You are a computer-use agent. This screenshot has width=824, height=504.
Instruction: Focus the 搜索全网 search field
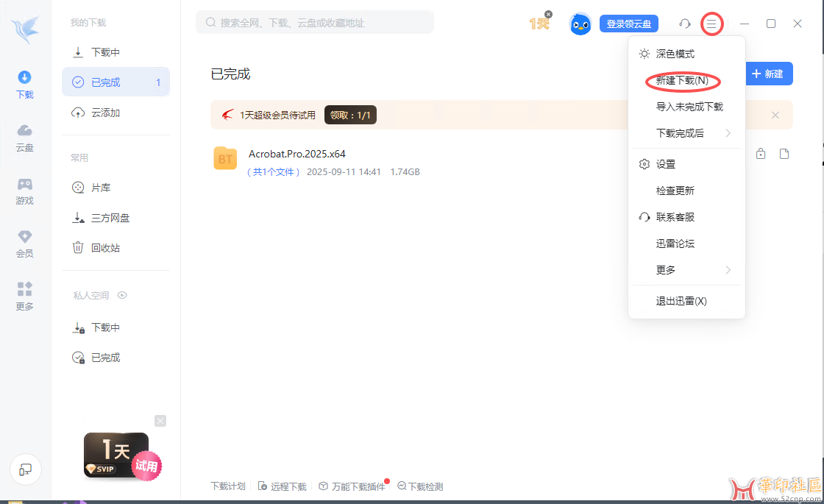[x=315, y=23]
